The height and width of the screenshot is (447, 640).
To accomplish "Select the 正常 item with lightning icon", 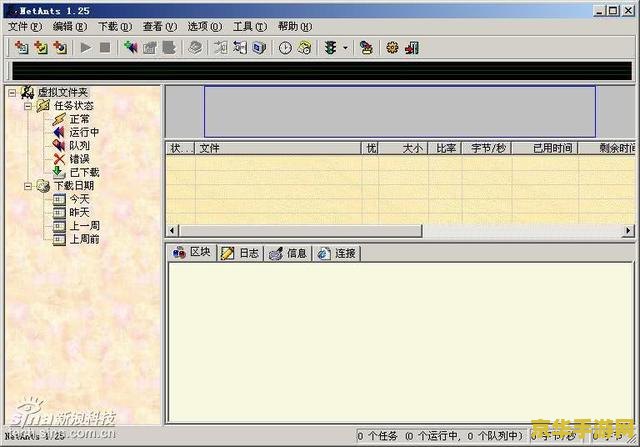I will (78, 119).
